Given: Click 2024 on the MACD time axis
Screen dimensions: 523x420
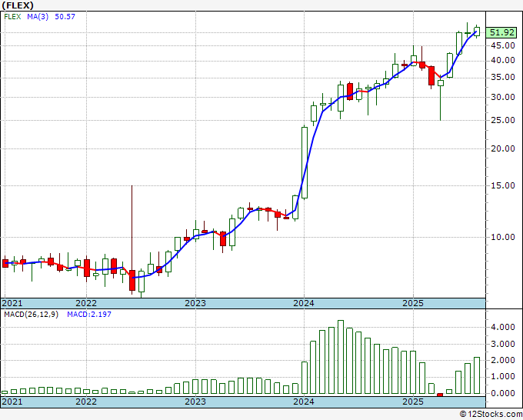Looking at the screenshot, I should click(x=304, y=402).
